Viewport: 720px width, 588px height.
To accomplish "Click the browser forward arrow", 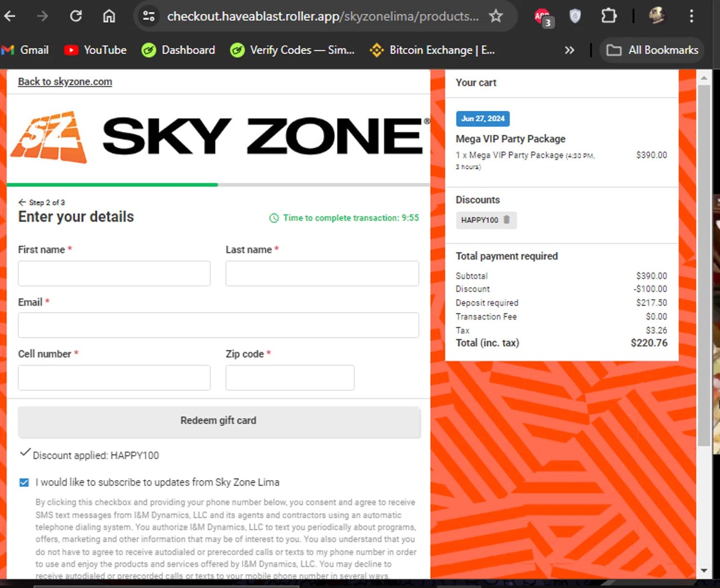I will pos(43,16).
